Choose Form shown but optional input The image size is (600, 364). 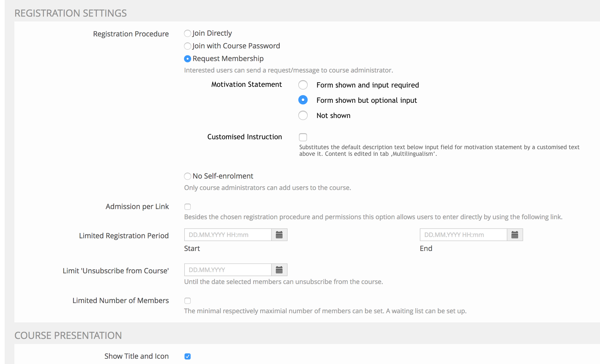pos(303,100)
